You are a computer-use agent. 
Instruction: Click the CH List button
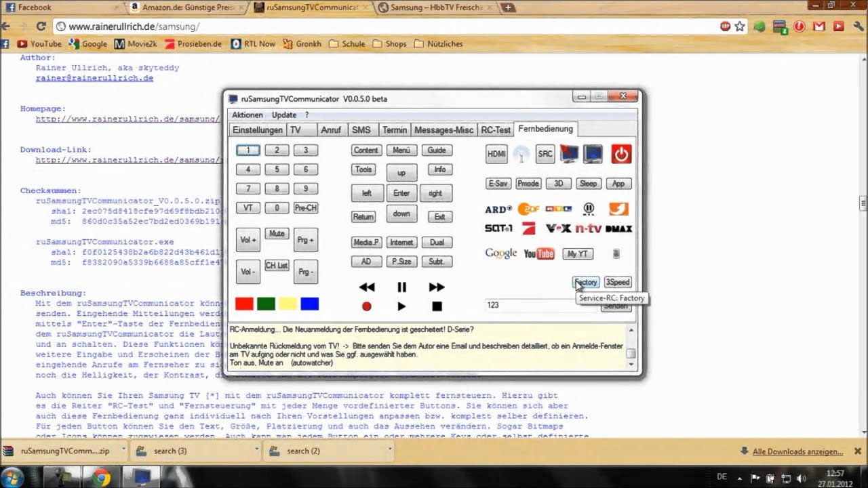pos(277,266)
